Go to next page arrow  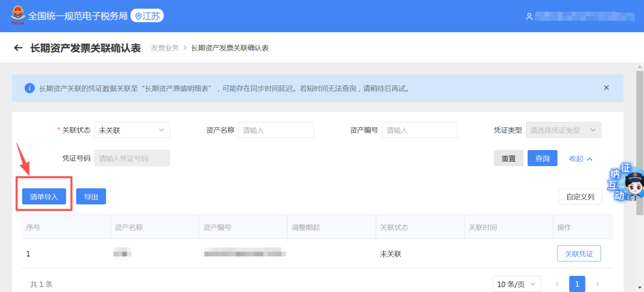597,284
